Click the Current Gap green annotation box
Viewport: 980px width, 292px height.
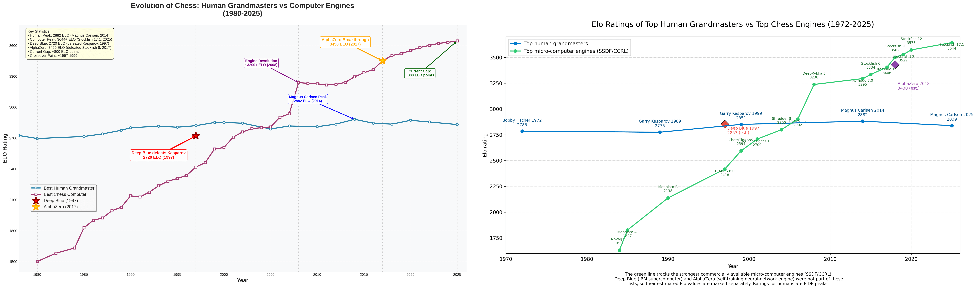[x=420, y=73]
